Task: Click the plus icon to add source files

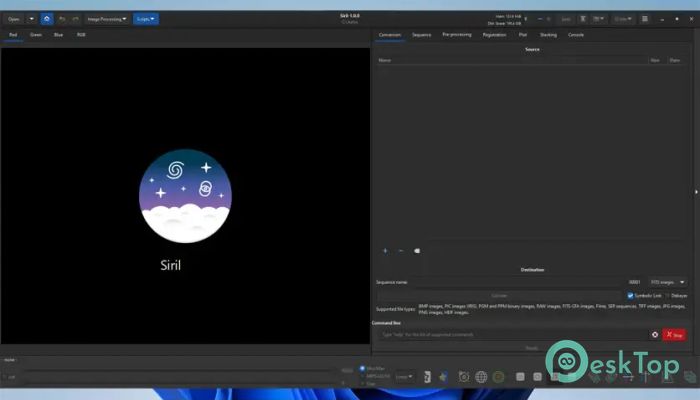Action: (x=385, y=251)
